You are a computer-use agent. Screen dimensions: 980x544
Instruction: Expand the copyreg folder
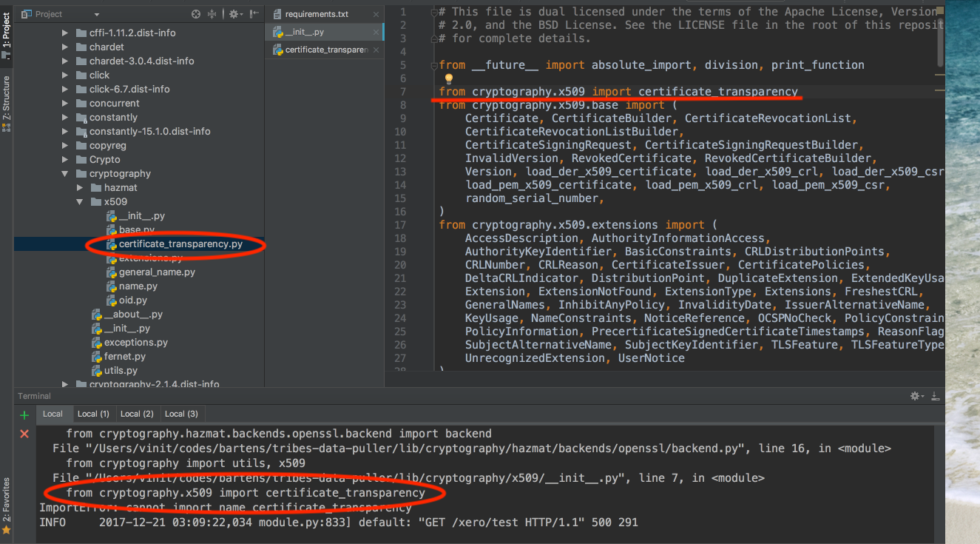click(65, 145)
